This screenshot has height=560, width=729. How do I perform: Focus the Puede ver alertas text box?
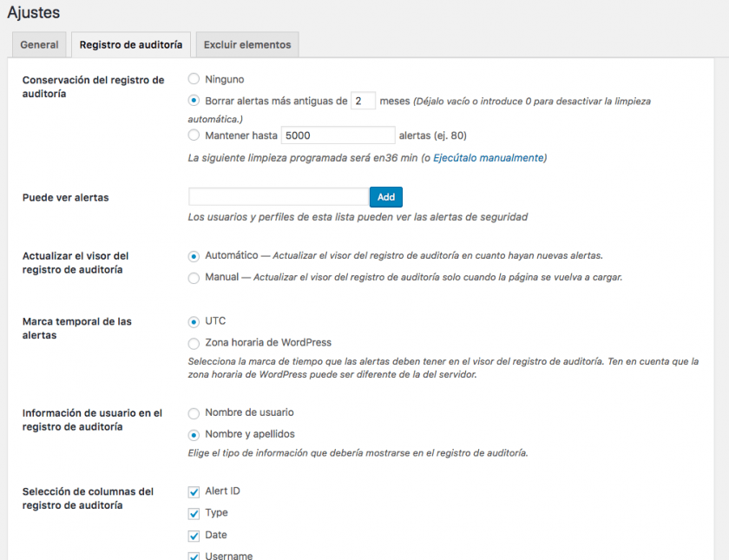pyautogui.click(x=278, y=197)
